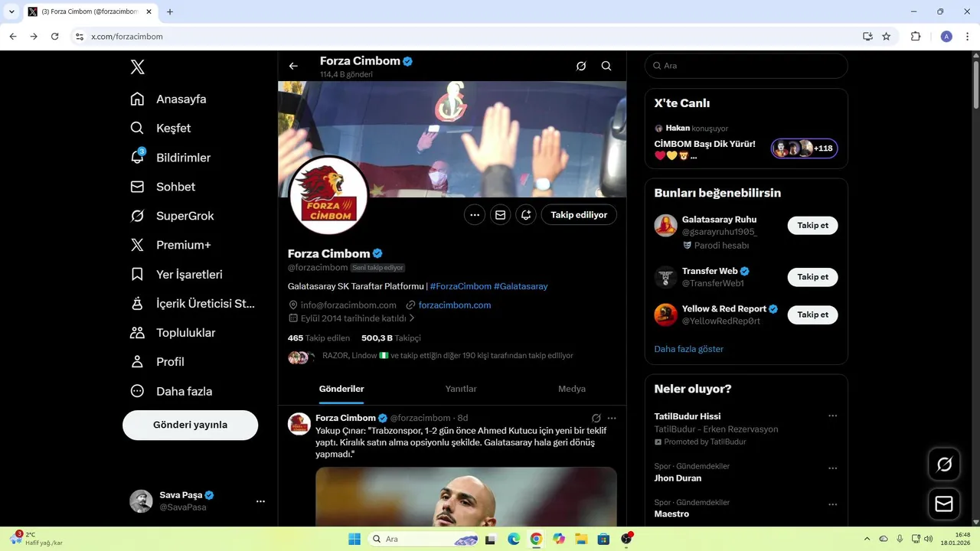980x551 pixels.
Task: Click Daha fazla göster link
Action: 689,349
